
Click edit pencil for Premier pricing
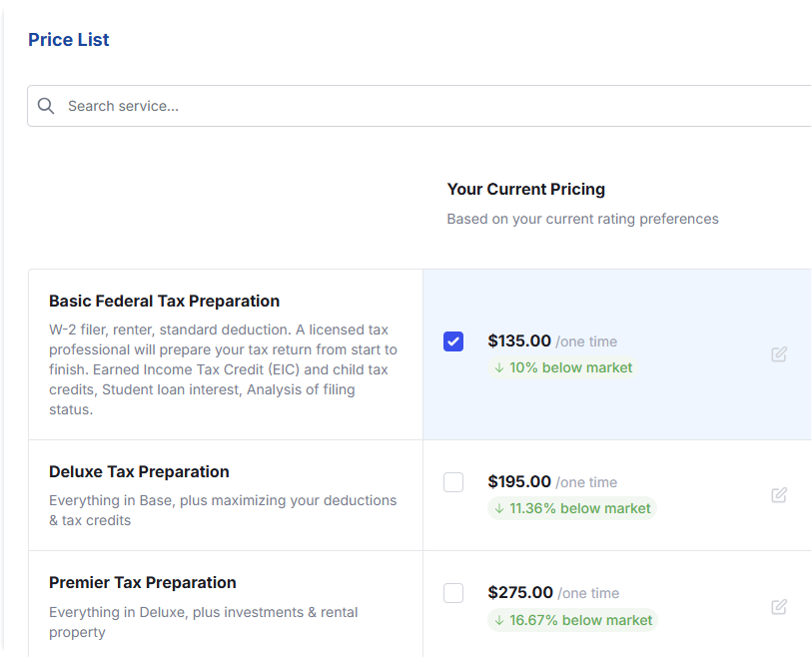779,606
